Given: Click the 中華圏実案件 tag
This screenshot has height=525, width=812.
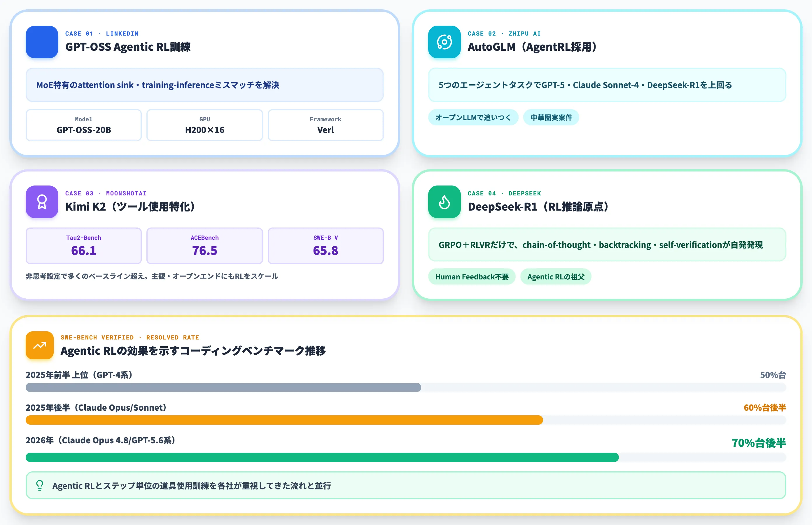Looking at the screenshot, I should tap(551, 117).
